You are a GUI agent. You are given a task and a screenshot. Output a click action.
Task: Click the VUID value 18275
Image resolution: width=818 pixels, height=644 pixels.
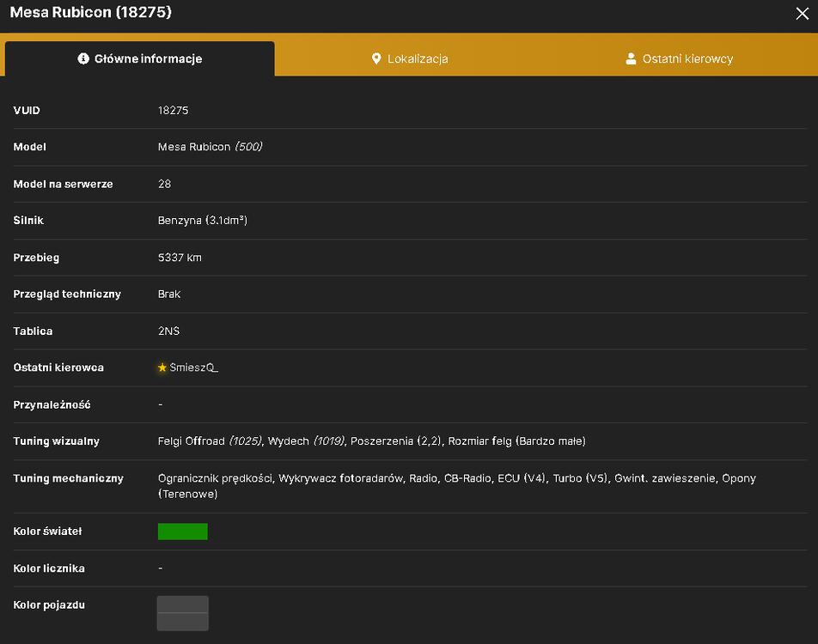click(x=174, y=111)
